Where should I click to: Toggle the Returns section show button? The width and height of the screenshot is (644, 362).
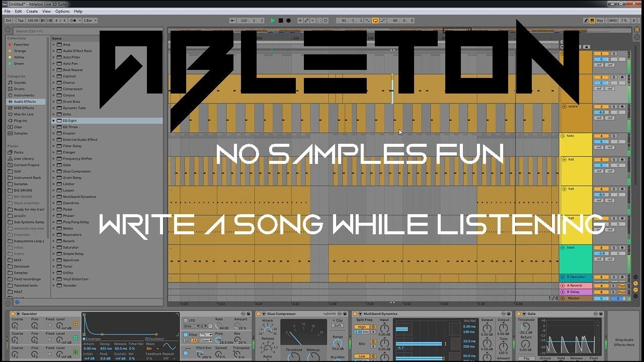pyautogui.click(x=635, y=284)
